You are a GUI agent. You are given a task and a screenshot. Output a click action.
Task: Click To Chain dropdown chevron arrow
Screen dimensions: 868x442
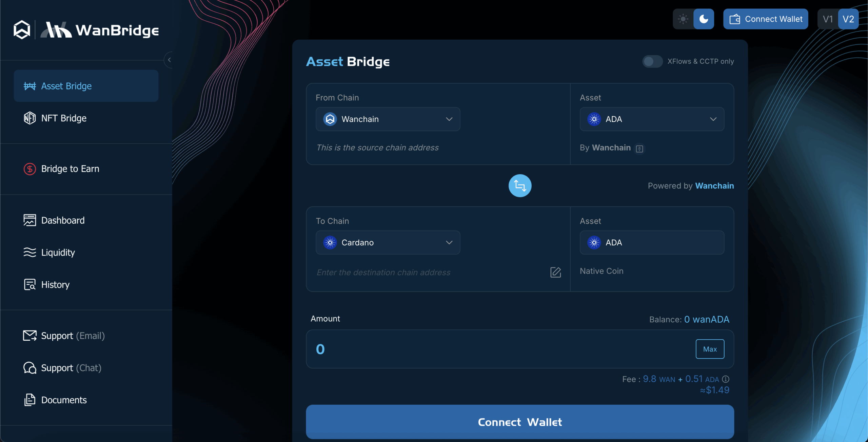click(449, 242)
